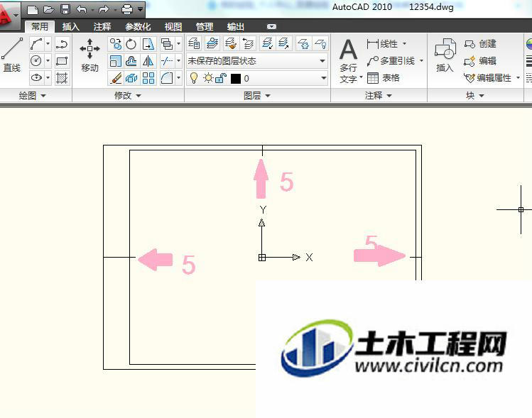Choose the Arc drawing tool
Viewport: 532px width, 418px height.
point(36,44)
